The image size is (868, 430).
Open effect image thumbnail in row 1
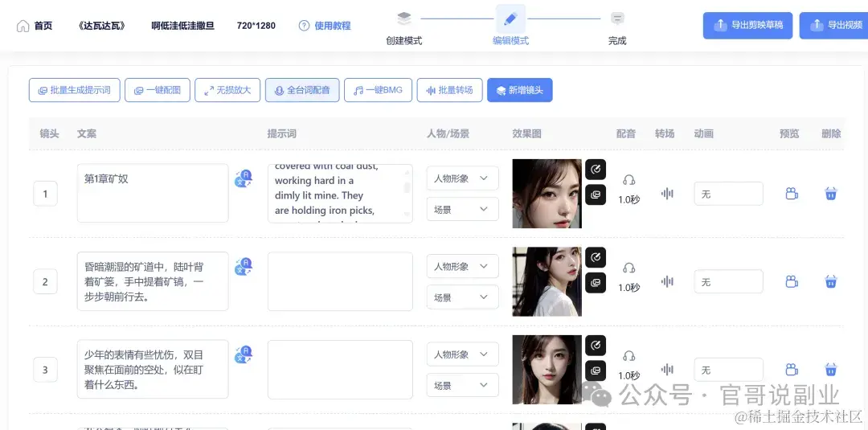(547, 194)
